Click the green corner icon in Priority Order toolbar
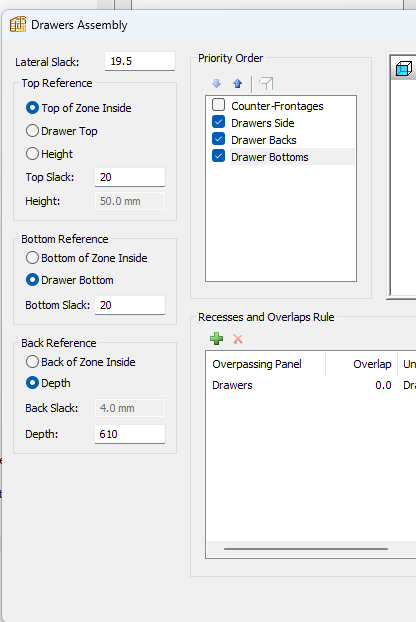This screenshot has width=416, height=622. click(x=266, y=83)
